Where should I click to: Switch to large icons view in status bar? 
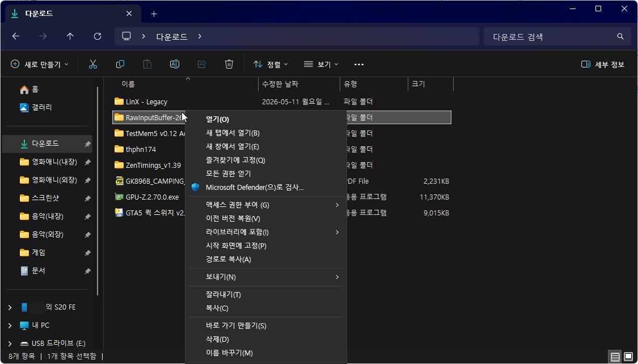(x=628, y=357)
